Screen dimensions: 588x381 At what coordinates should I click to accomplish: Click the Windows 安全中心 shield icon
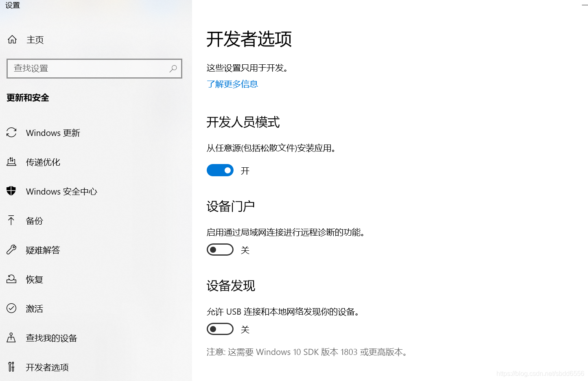11,191
